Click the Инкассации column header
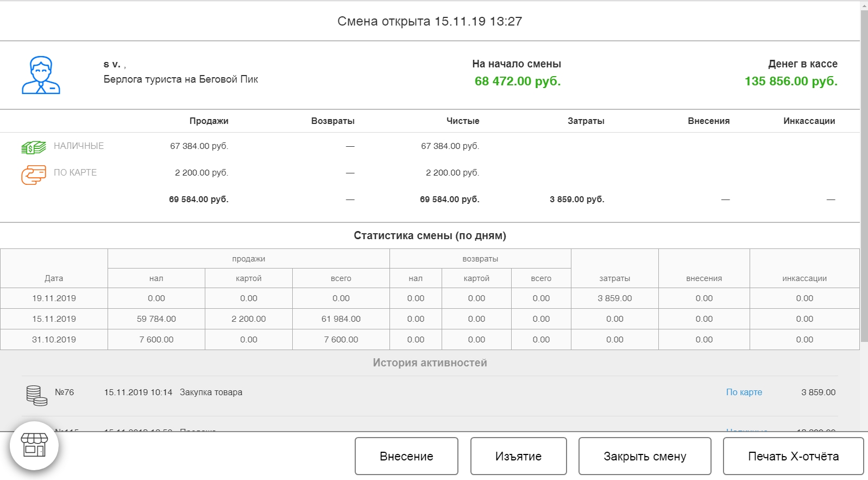The height and width of the screenshot is (480, 868). 809,121
